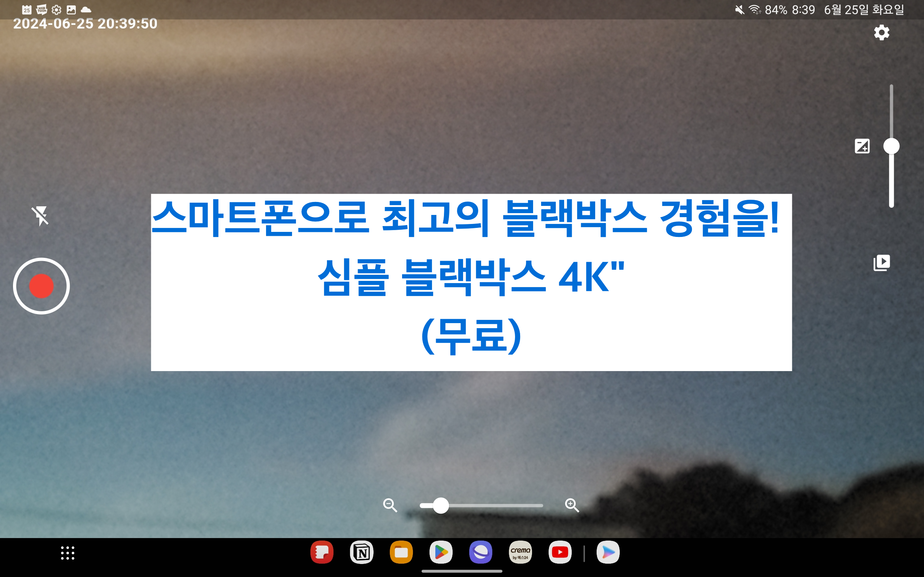
Task: Open Google Play Store from taskbar
Action: point(441,552)
